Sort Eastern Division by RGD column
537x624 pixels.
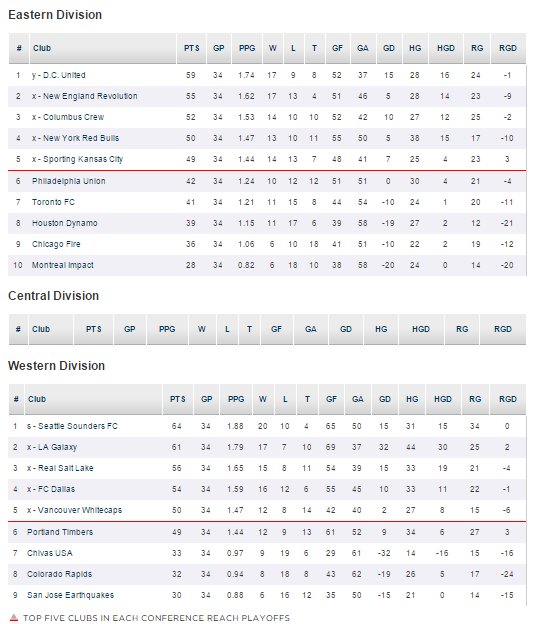tap(508, 48)
